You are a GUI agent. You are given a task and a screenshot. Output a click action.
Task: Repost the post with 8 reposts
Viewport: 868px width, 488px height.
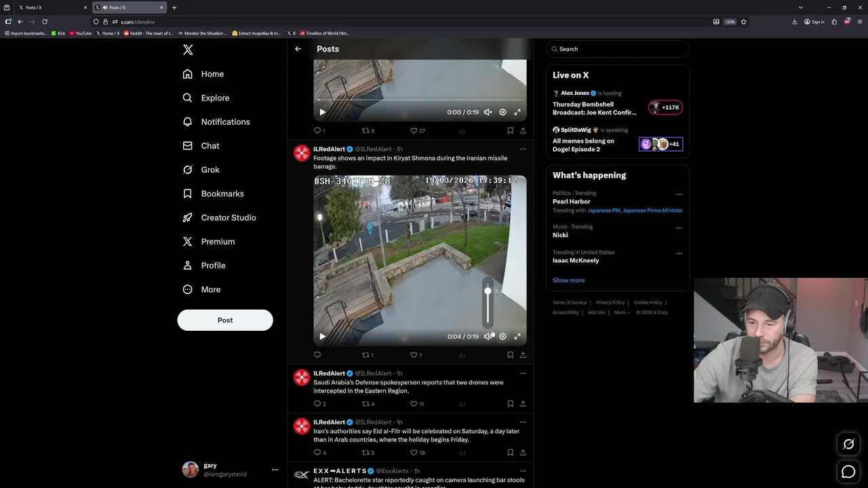coord(368,130)
